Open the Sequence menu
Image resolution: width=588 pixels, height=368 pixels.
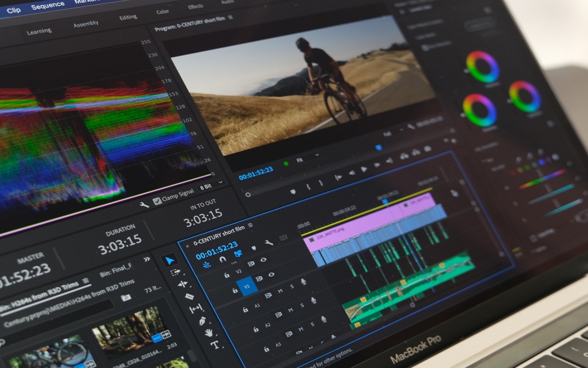pyautogui.click(x=48, y=6)
